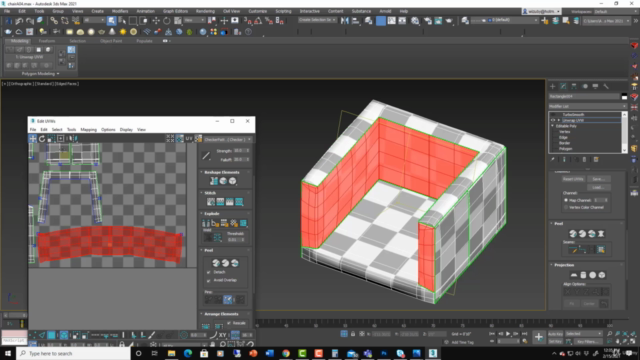Toggle the Auto Key button

[x=555, y=333]
